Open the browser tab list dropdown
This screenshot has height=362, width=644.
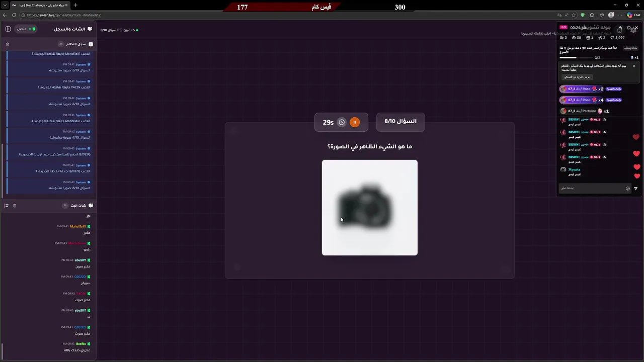[x=4, y=5]
